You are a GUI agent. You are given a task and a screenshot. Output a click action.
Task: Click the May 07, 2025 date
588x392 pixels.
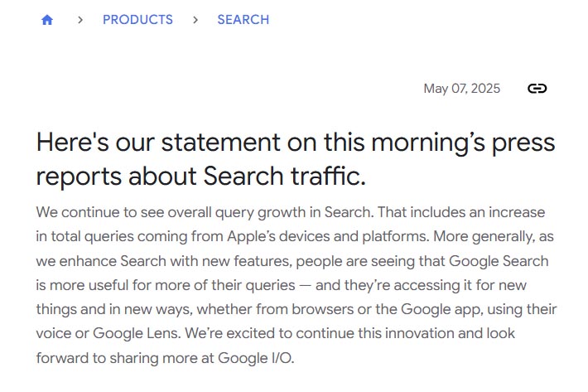click(461, 89)
